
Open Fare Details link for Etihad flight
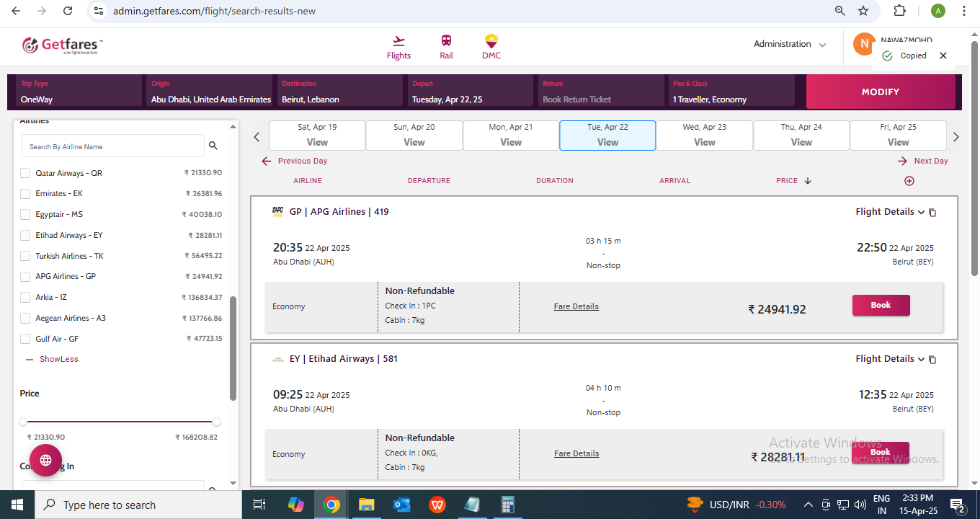point(576,453)
